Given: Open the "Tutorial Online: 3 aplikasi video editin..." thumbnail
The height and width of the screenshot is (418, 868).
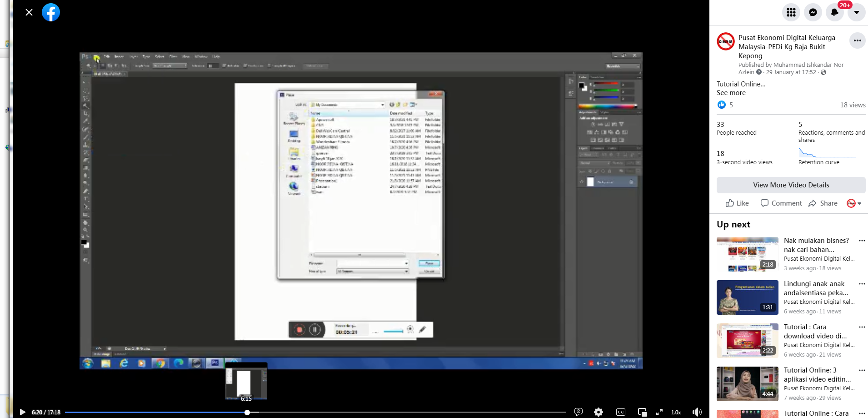Looking at the screenshot, I should 747,383.
